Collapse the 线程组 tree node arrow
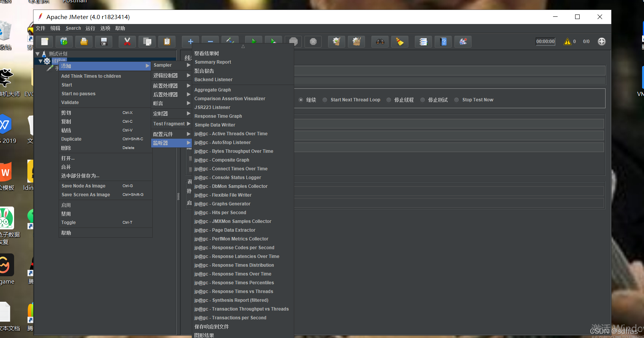The height and width of the screenshot is (338, 644). click(x=41, y=61)
